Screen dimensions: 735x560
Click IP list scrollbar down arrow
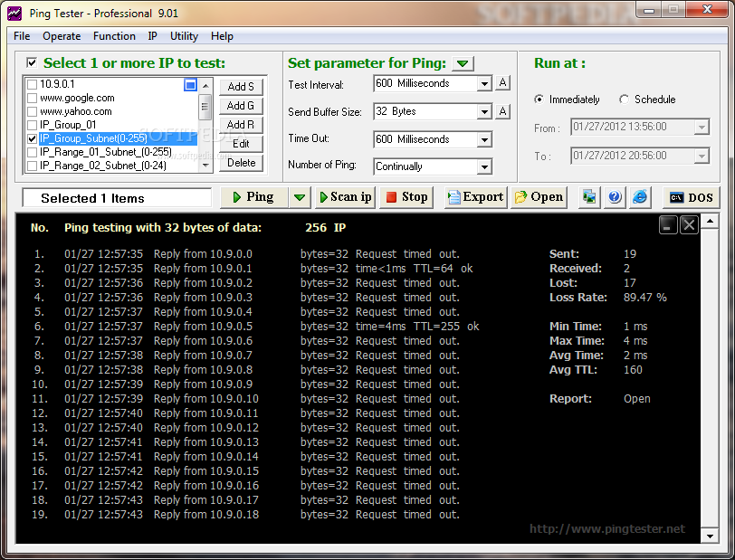(x=205, y=166)
